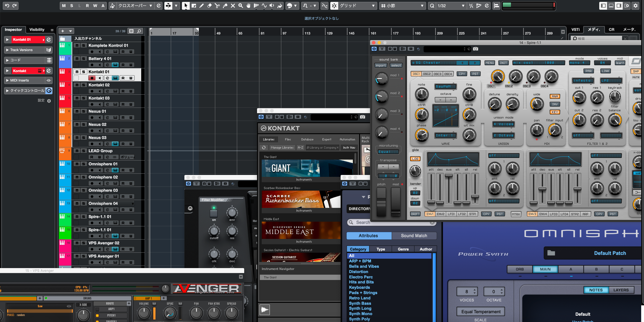The image size is (644, 322).
Task: Click the Add Track plus button
Action: click(x=63, y=31)
